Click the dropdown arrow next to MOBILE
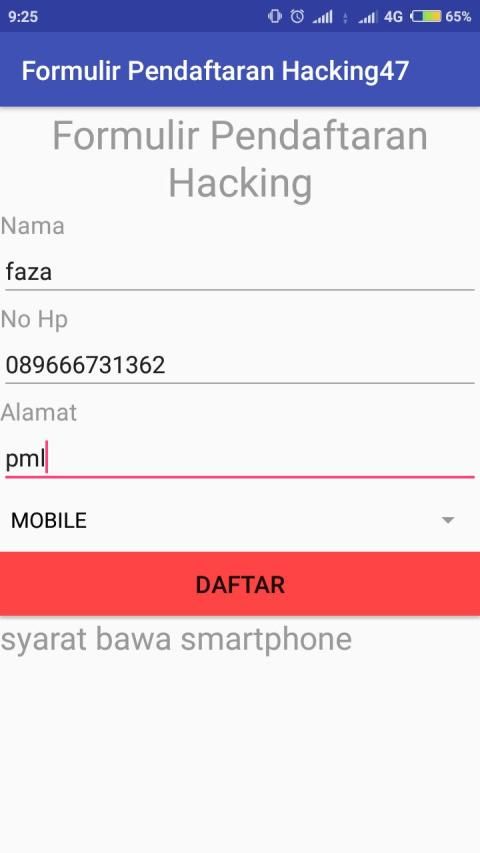This screenshot has width=480, height=853. coord(448,521)
